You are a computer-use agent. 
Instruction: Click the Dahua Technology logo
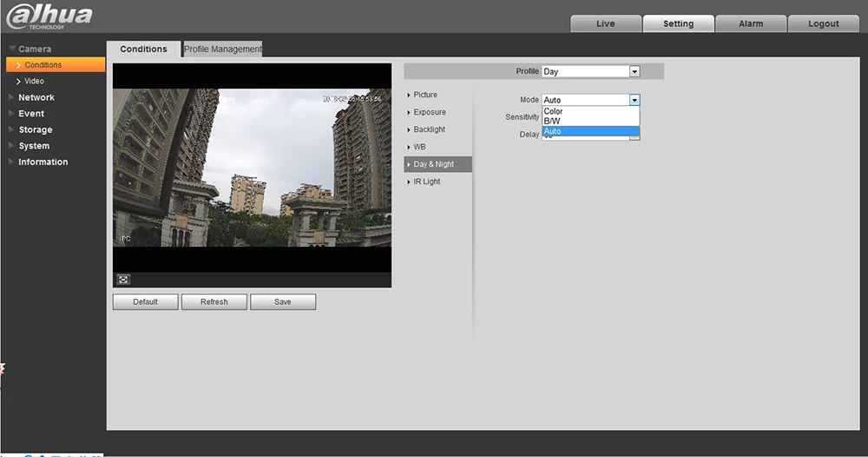(x=49, y=17)
